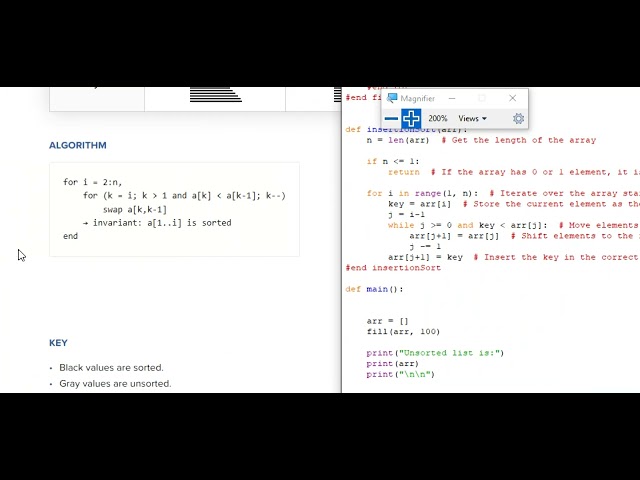This screenshot has height=480, width=640.
Task: Click 'Gray values are unsorted.' bullet
Action: (x=115, y=384)
